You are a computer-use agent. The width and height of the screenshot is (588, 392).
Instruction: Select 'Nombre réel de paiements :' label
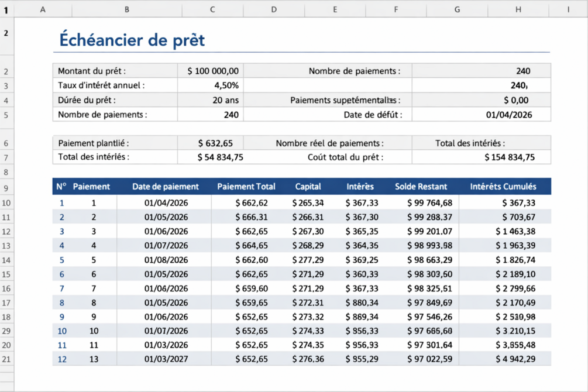point(329,143)
